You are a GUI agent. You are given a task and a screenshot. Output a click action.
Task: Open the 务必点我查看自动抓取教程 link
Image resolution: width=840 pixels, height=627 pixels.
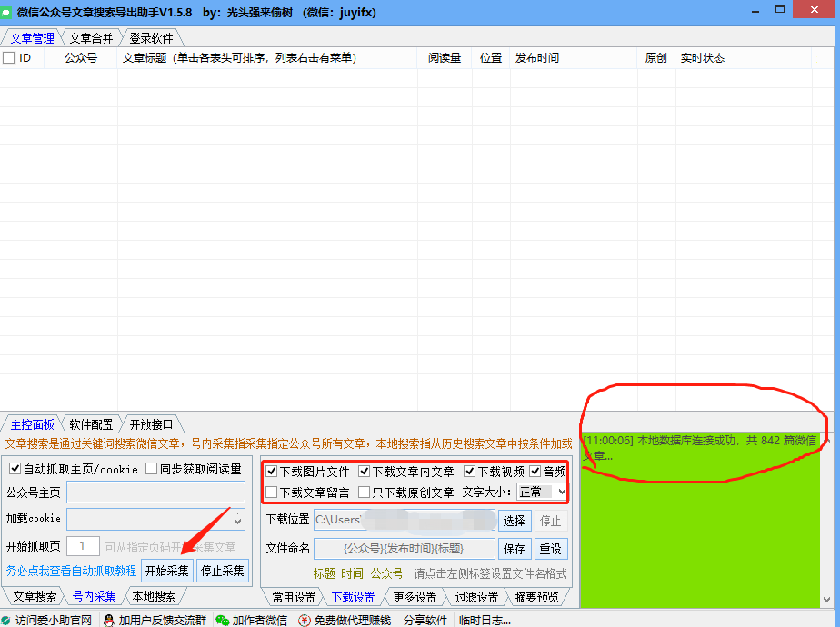coord(71,571)
